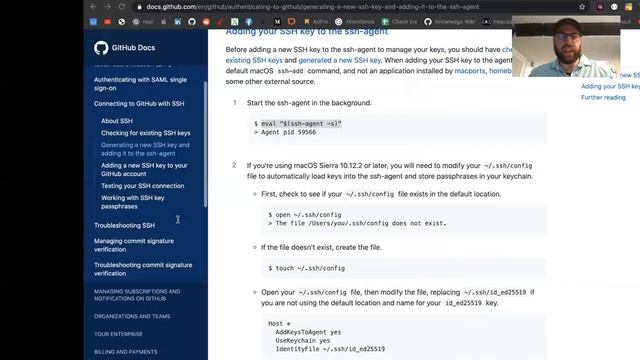
Task: Reload the page with the refresh icon
Action: [x=122, y=7]
